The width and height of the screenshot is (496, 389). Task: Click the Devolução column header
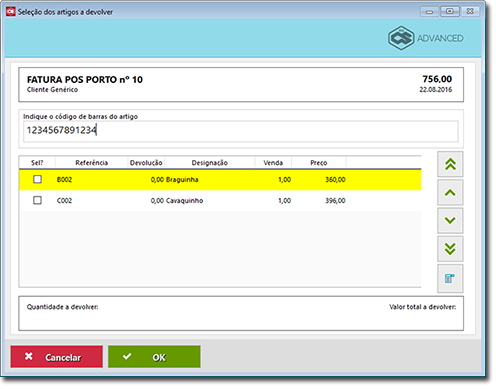click(x=146, y=163)
